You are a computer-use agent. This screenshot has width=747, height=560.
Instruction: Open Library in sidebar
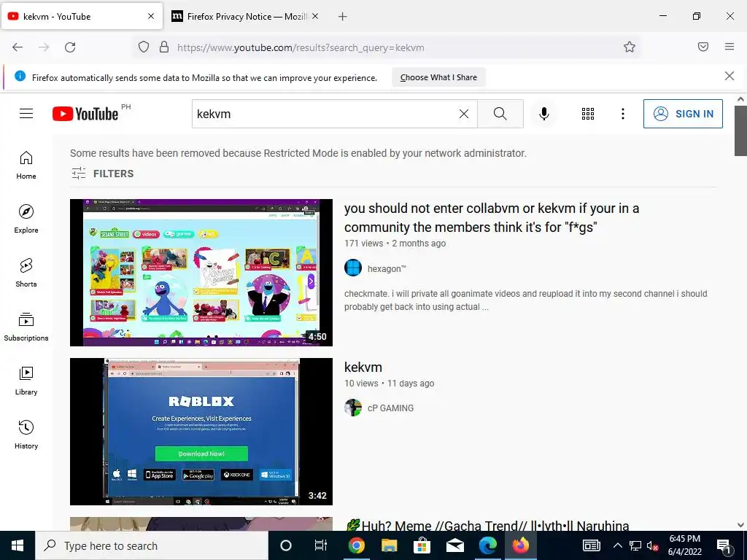coord(26,381)
